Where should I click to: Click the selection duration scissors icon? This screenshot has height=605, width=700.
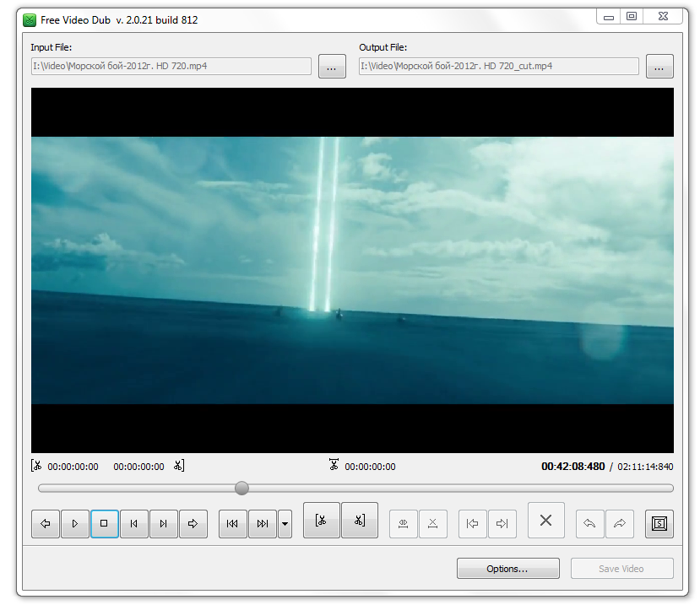334,464
